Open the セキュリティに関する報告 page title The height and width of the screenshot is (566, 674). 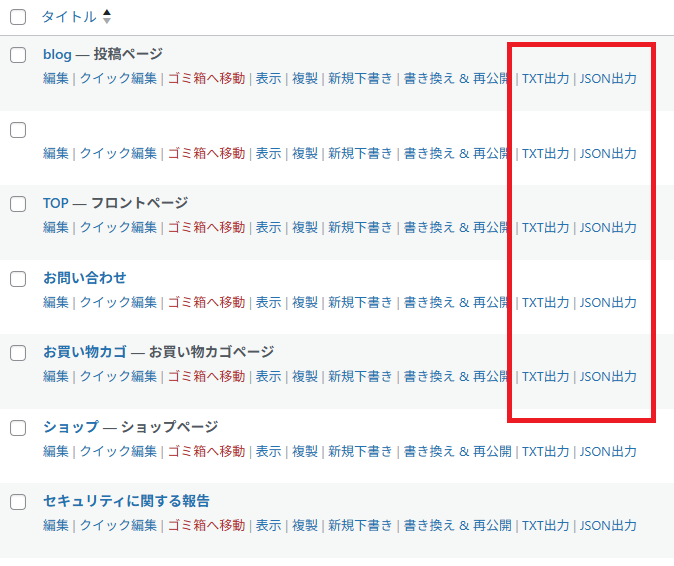pyautogui.click(x=126, y=501)
